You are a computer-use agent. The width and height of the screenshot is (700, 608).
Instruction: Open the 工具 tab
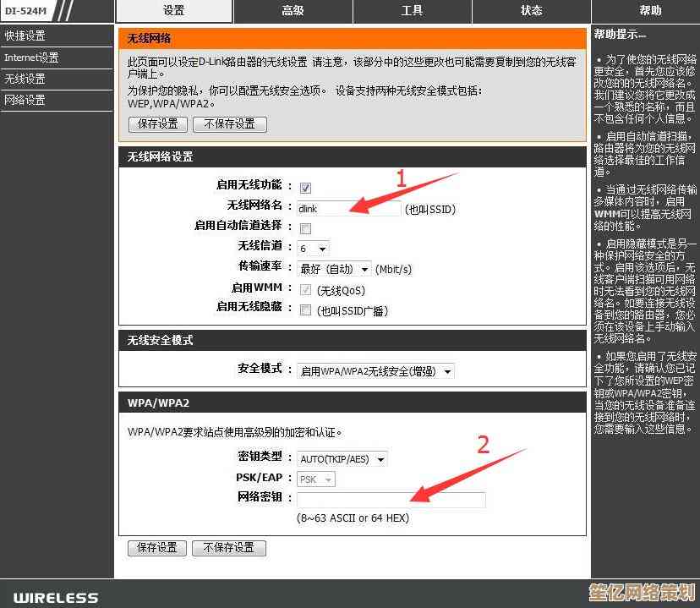[412, 11]
